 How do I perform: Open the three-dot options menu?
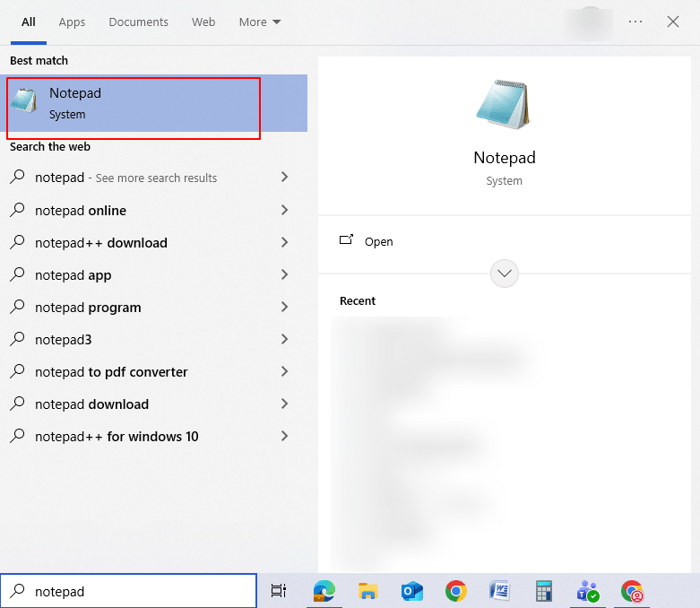(635, 22)
